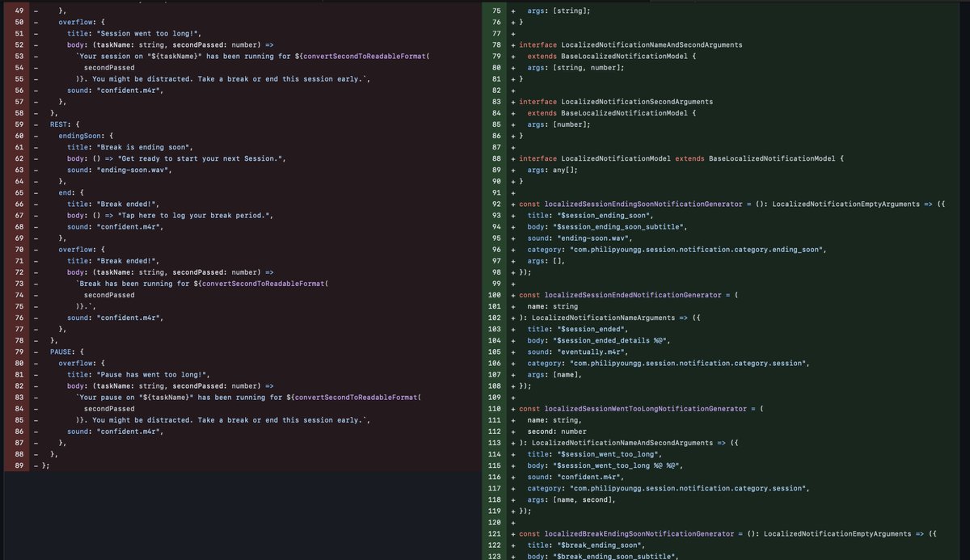Viewport: 970px width, 560px height.
Task: Click added line number 99
Action: tap(497, 284)
